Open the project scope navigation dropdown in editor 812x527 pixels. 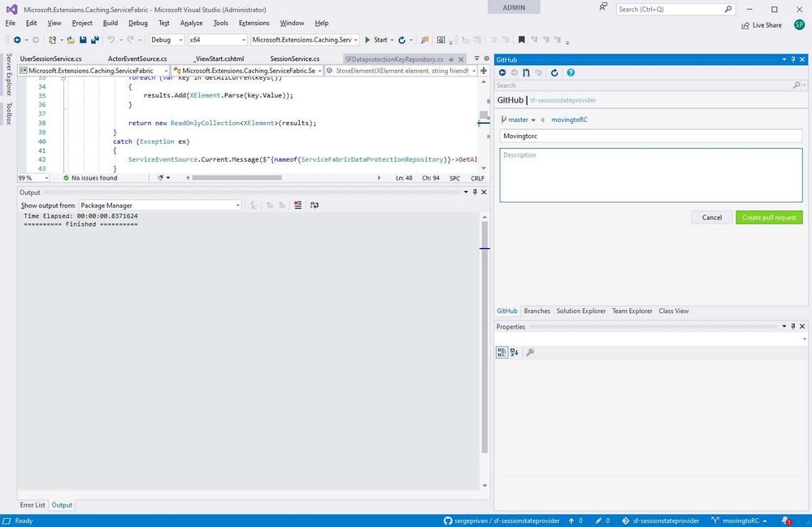coord(93,71)
